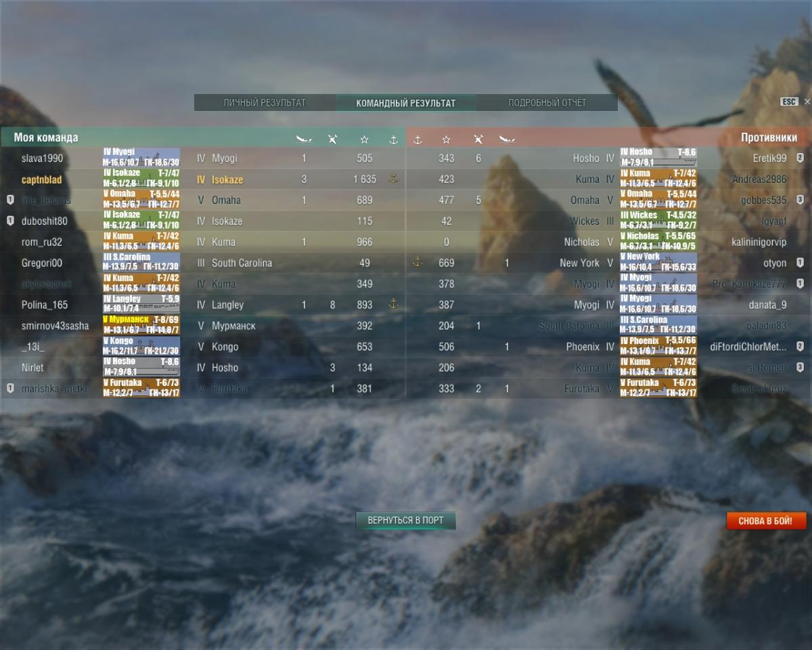Screen dimensions: 812x650
Task: Click the ВЕРНУТЬСЯ В ПОРТ button
Action: click(406, 521)
